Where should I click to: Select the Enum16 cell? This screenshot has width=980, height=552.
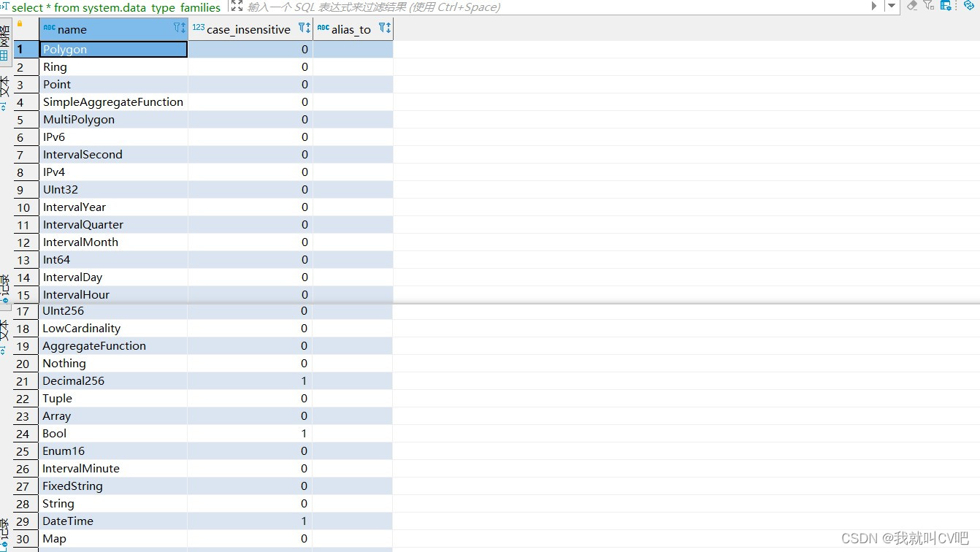(x=114, y=451)
